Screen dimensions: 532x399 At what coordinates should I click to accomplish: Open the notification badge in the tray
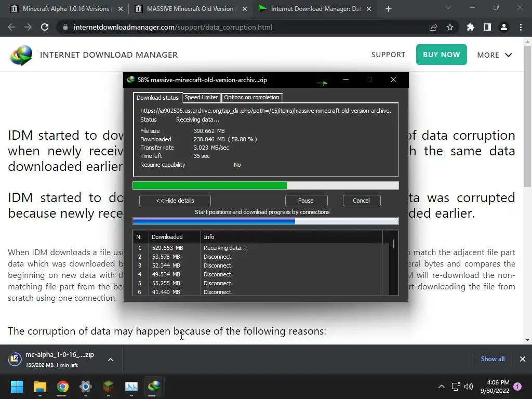(517, 387)
